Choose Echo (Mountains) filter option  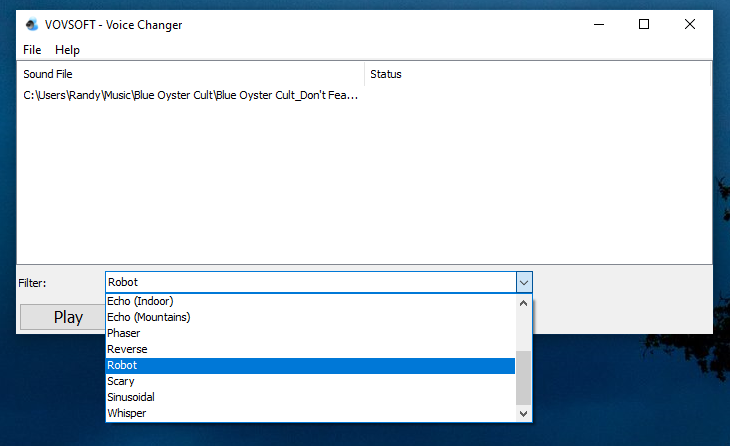point(311,317)
